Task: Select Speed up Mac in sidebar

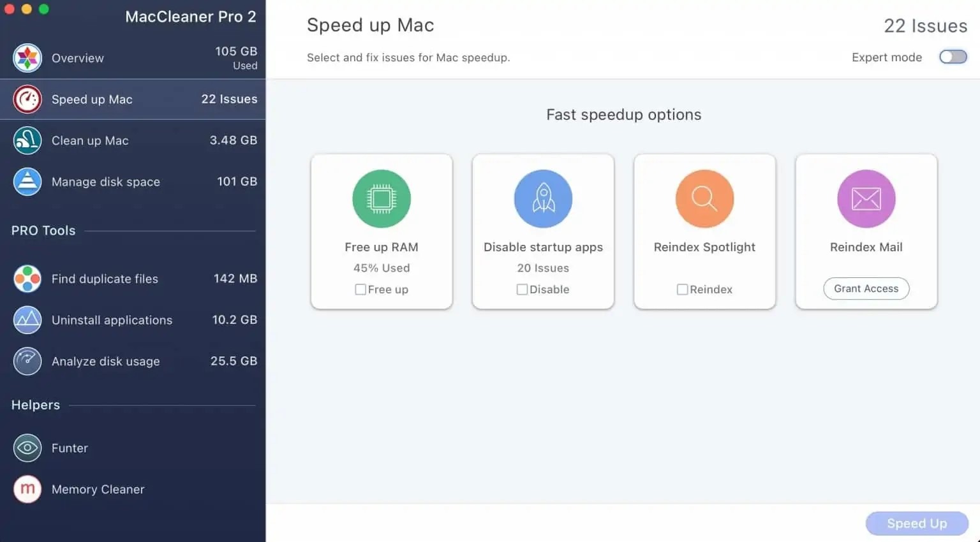Action: click(x=133, y=99)
